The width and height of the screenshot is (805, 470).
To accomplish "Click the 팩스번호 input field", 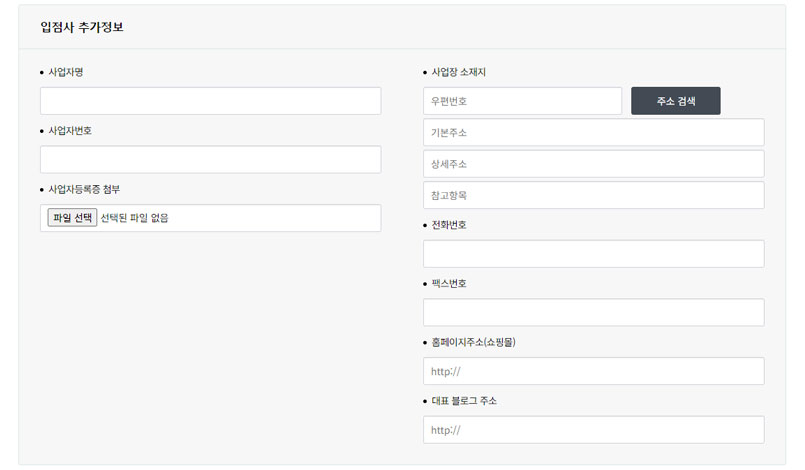I will 593,312.
